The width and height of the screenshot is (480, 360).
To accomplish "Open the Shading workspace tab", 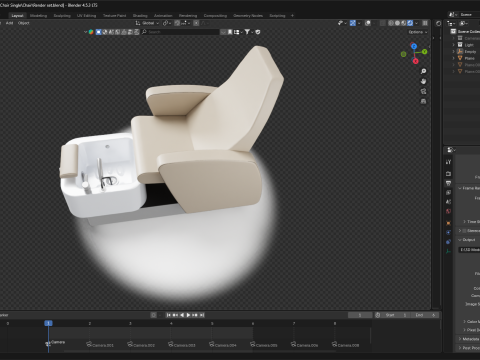I will (140, 16).
